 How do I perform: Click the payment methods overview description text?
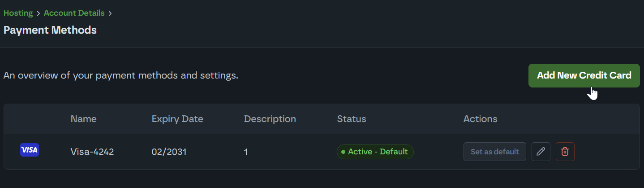coord(121,75)
